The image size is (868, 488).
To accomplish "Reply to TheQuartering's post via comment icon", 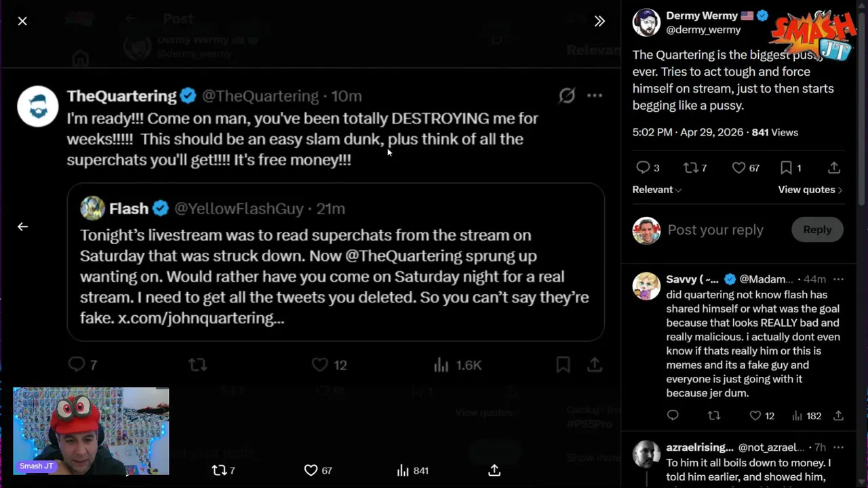I will click(77, 365).
